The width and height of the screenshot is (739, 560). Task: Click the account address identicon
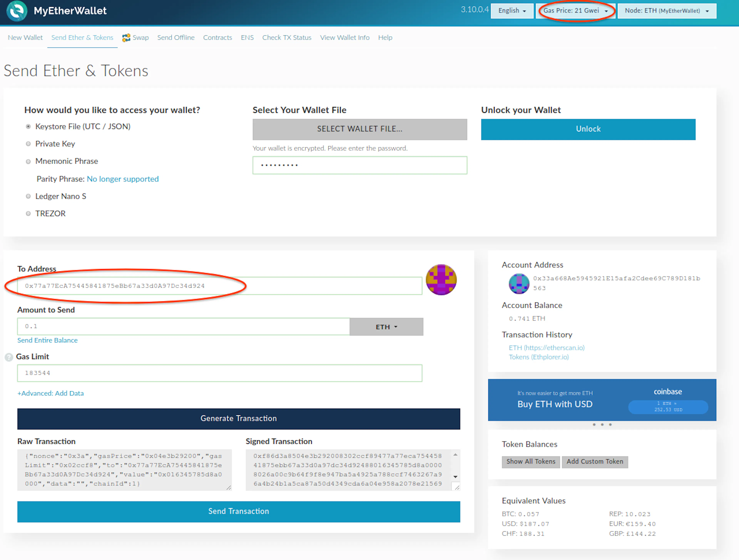pyautogui.click(x=519, y=284)
